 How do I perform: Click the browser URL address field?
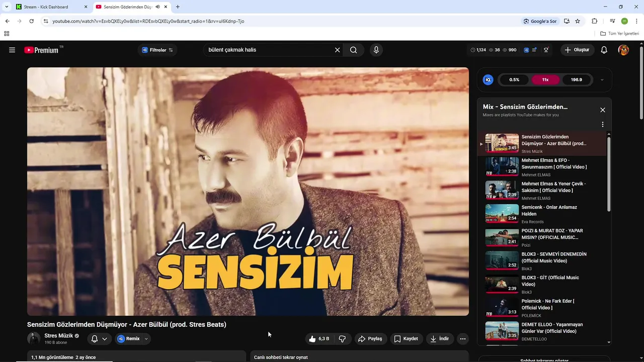coord(284,21)
